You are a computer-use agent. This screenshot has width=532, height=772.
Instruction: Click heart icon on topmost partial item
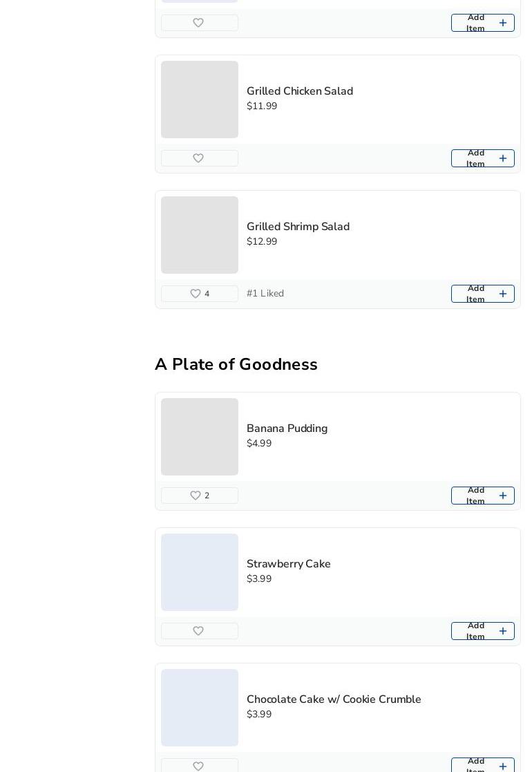click(198, 23)
